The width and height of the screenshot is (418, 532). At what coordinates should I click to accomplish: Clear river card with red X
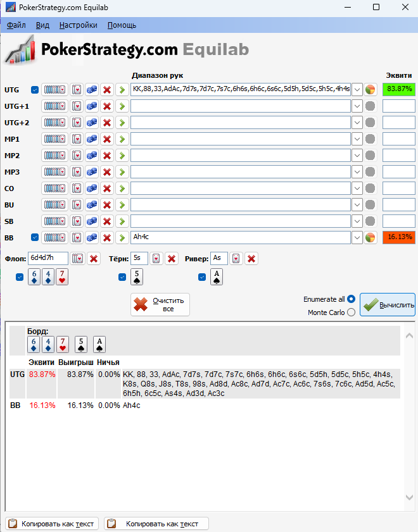(251, 259)
